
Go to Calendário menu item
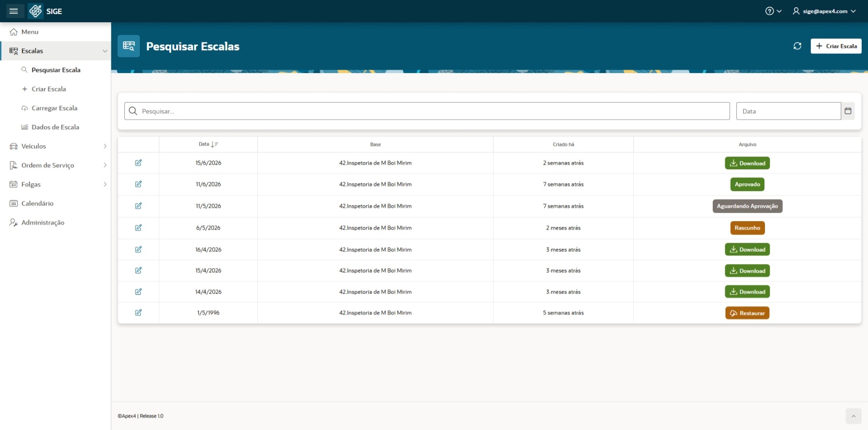coord(37,204)
